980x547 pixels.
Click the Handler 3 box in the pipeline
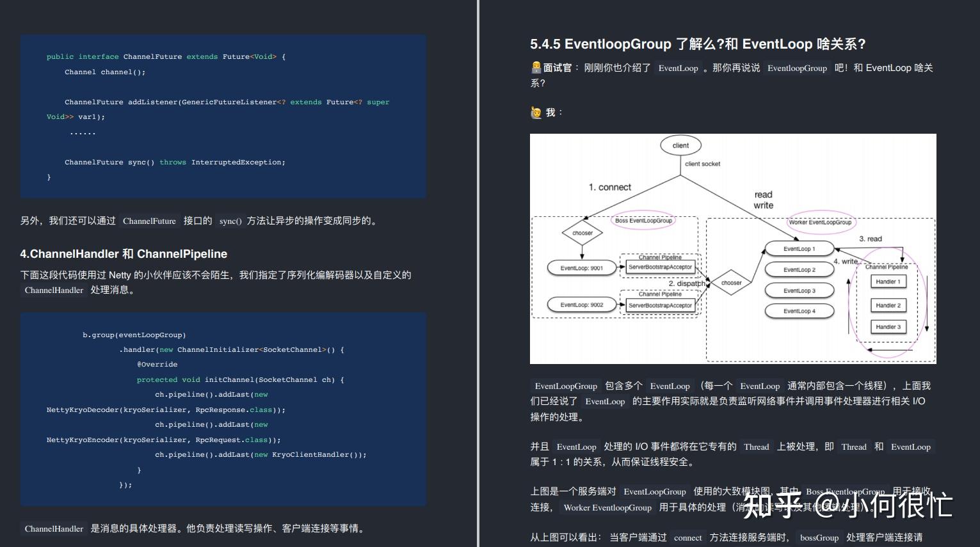click(x=888, y=326)
